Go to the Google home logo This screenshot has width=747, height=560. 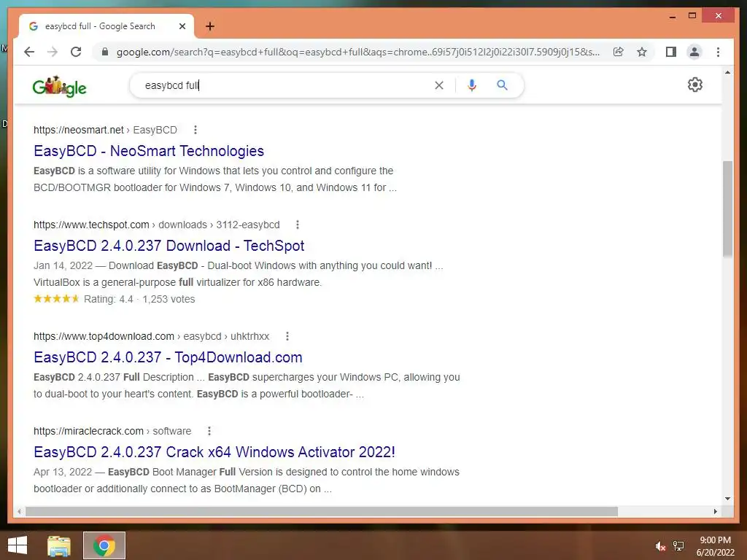tap(60, 87)
